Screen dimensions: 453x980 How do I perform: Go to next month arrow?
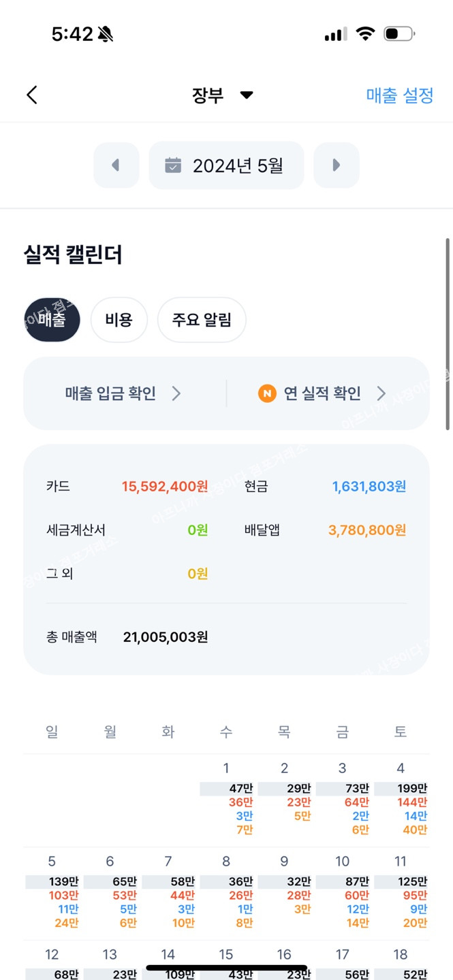[336, 165]
